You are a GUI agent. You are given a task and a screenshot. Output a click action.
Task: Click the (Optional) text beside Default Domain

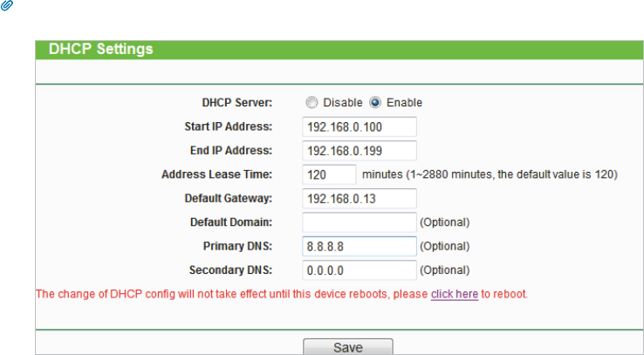444,222
